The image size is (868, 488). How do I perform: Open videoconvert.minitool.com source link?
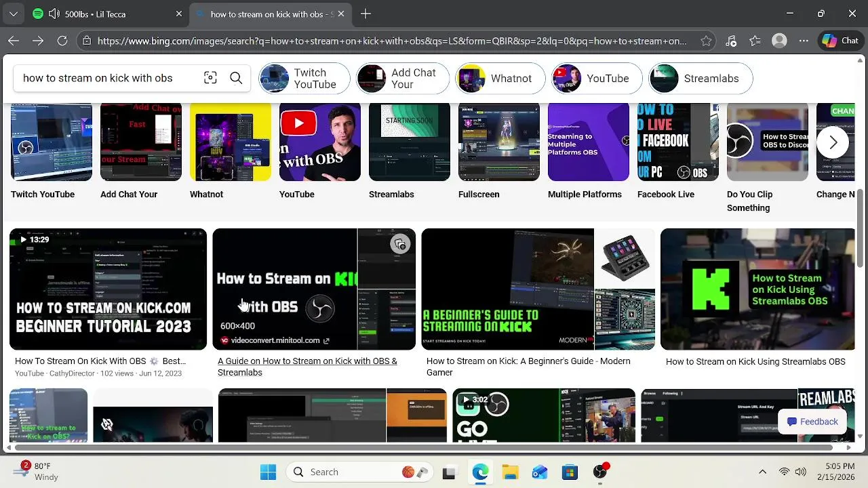tap(275, 340)
